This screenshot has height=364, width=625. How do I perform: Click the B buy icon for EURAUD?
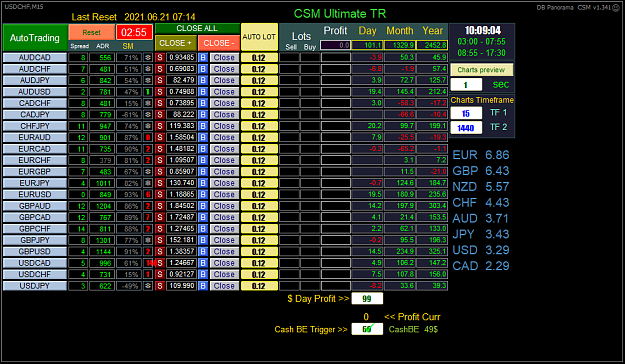[x=203, y=138]
